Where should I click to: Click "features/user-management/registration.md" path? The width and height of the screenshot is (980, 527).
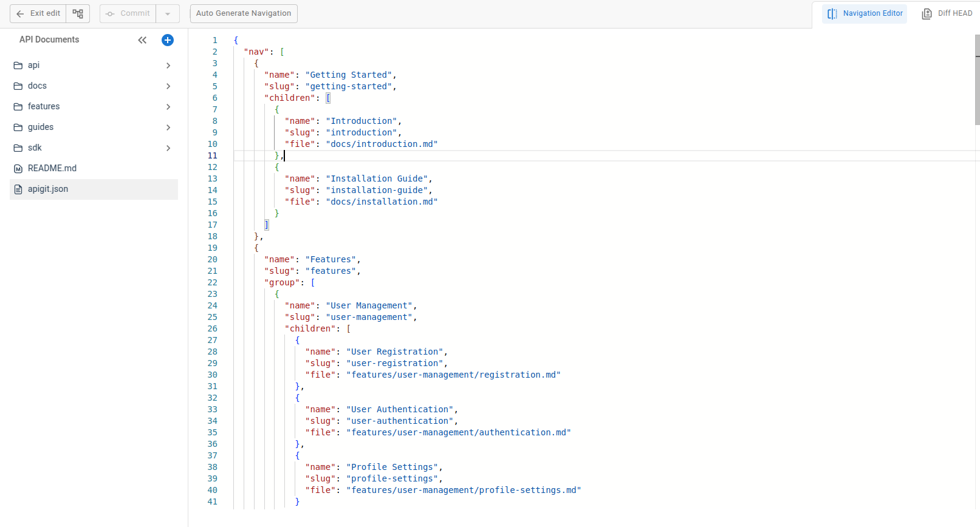[453, 375]
